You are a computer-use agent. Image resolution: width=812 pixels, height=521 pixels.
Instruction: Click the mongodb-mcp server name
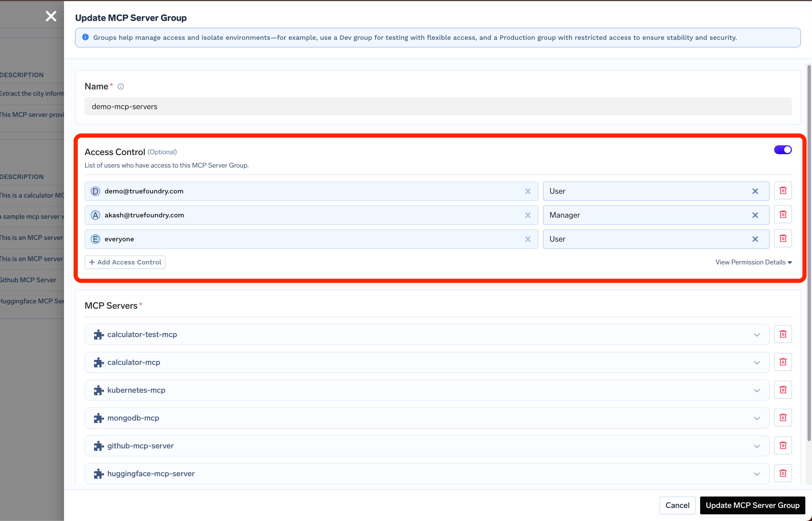(133, 418)
